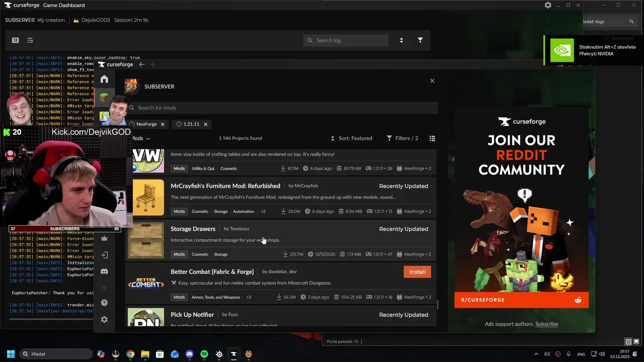The image size is (644, 362).
Task: Open the Storage Drawers mod title
Action: tap(193, 229)
